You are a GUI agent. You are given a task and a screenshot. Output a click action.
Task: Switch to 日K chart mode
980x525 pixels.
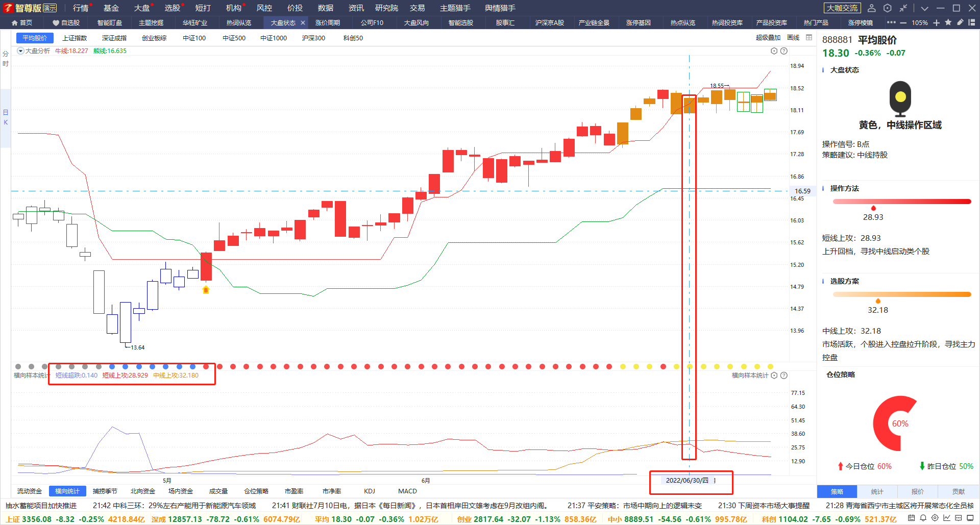[x=6, y=117]
